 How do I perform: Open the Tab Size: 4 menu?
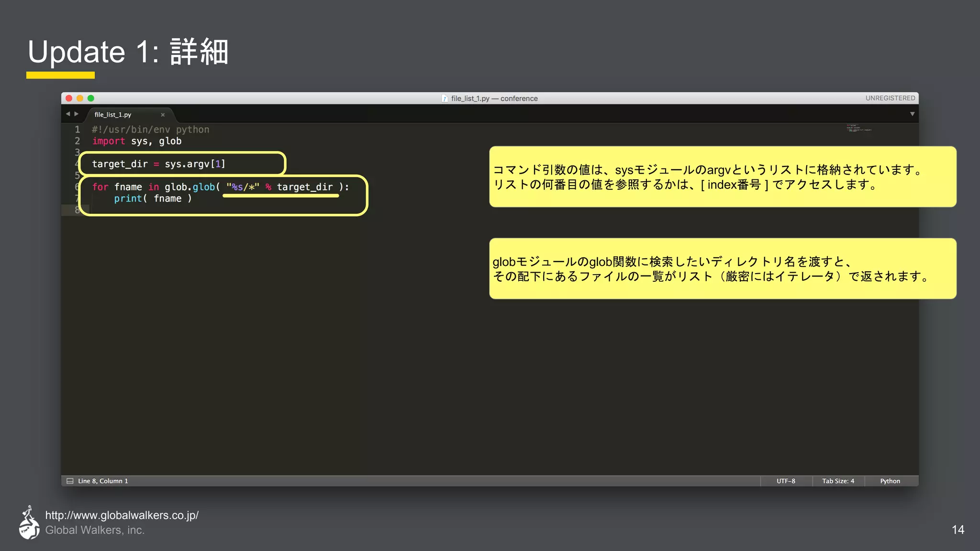tap(838, 481)
